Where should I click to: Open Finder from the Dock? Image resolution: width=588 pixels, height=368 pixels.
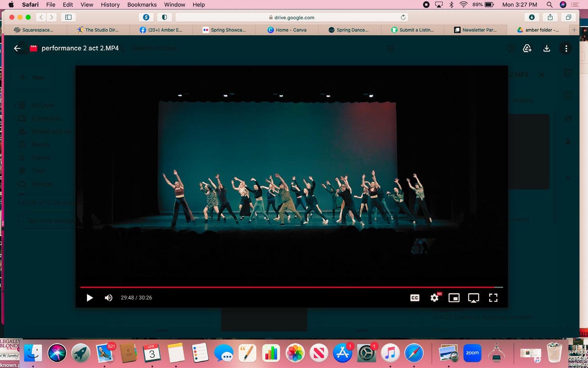point(33,354)
